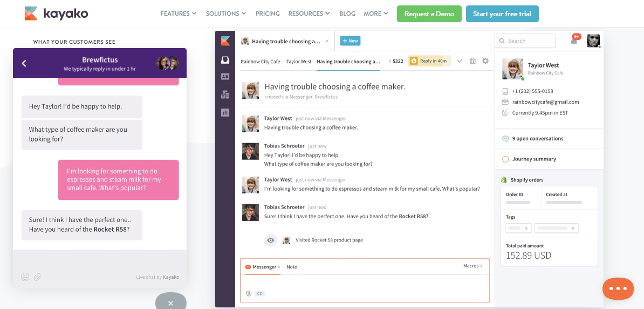Viewport: 644px width, 309px height.
Task: Click 'rainbowcitycafe@gmail.com' email text
Action: [x=545, y=102]
